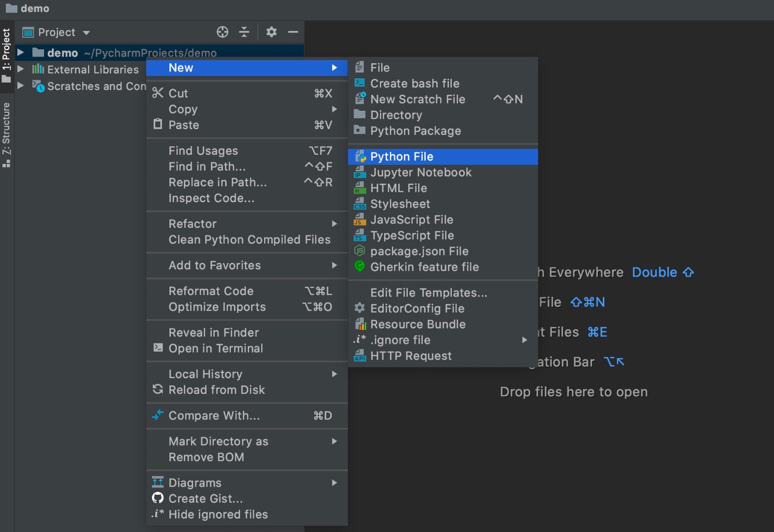Click the File icon in New submenu
Screen dimensions: 774x532
point(359,67)
